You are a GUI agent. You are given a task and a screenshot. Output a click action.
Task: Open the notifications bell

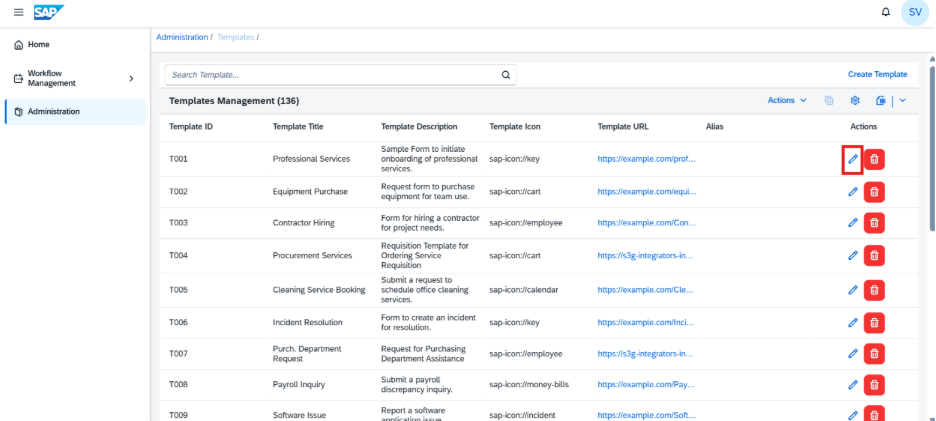click(886, 13)
